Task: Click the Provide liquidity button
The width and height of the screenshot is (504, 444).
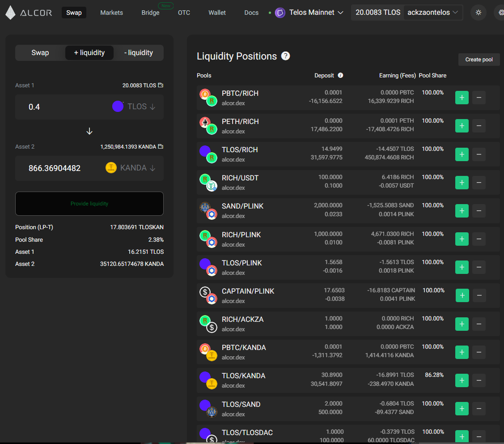Action: 89,204
